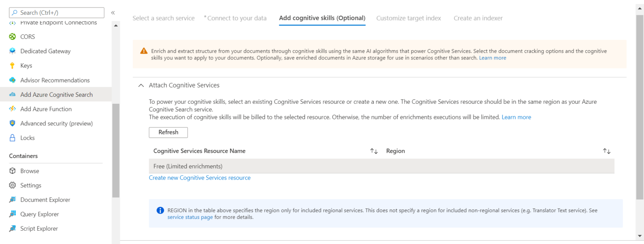
Task: Open Add Azure Function
Action: pos(46,109)
